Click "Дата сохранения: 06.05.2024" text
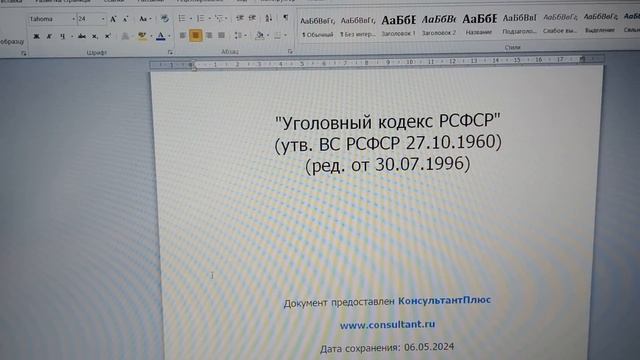 pyautogui.click(x=387, y=347)
